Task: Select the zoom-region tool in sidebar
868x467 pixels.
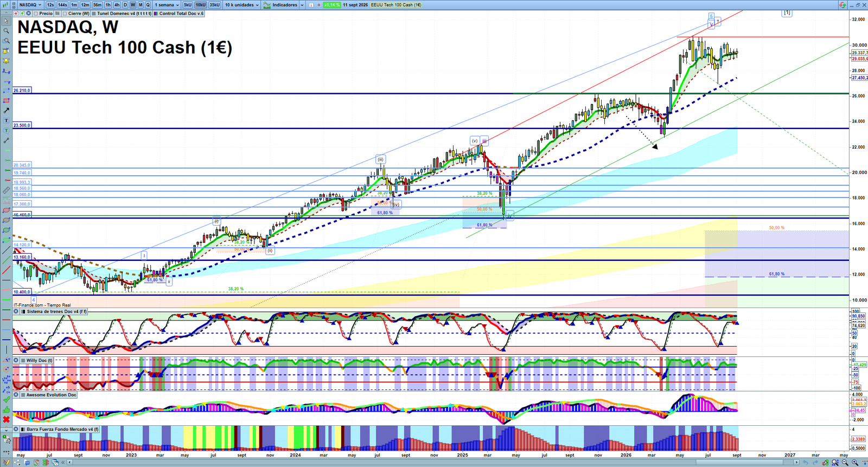Action: (x=6, y=41)
